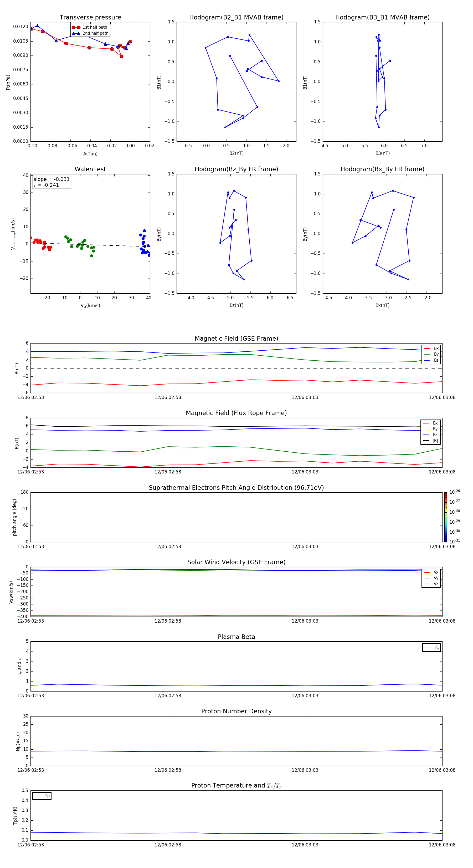Click the "Hodogram(Bx_By FR frame)" title
473x868 pixels.
(382, 169)
